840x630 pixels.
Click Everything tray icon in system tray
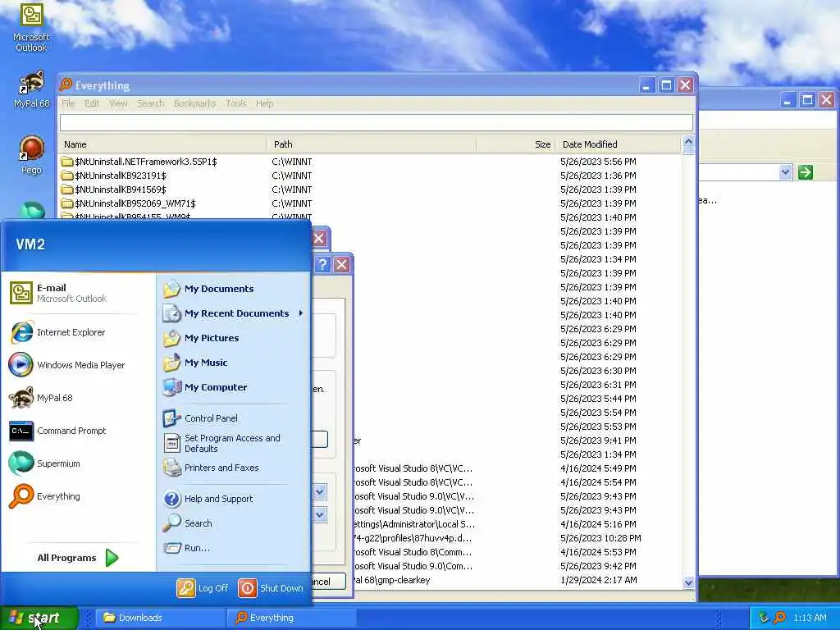click(780, 618)
